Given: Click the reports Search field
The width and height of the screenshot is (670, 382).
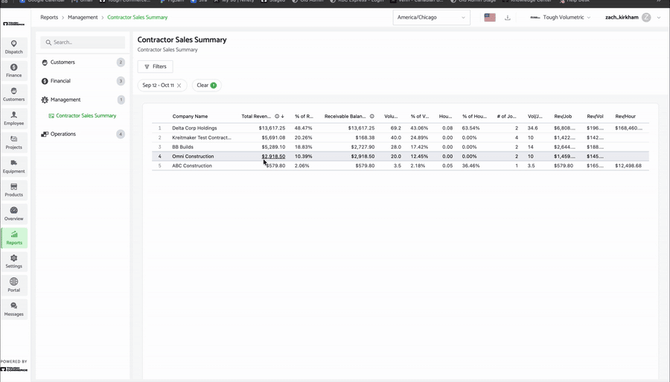Looking at the screenshot, I should point(83,42).
